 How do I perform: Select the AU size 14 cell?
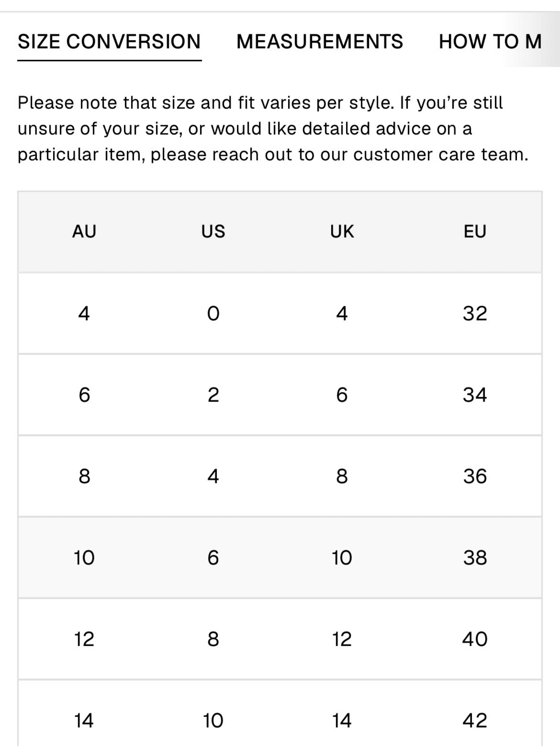click(x=84, y=720)
